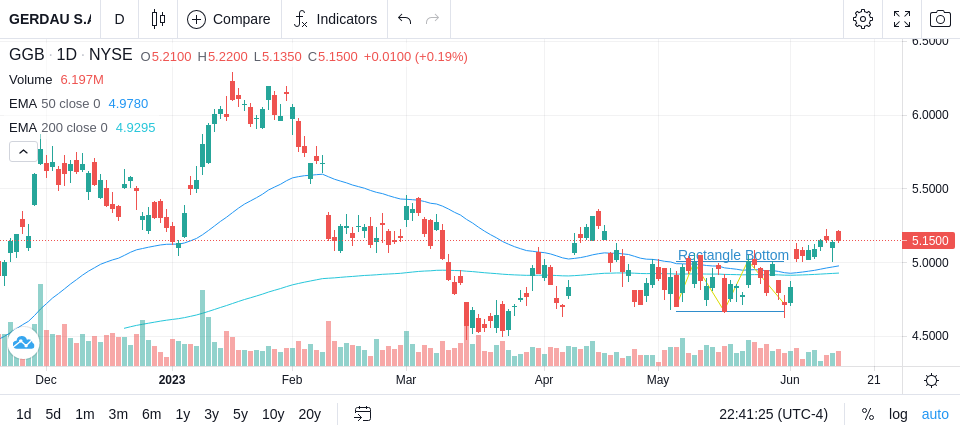Set range to 1y
The width and height of the screenshot is (960, 433).
[x=182, y=415]
